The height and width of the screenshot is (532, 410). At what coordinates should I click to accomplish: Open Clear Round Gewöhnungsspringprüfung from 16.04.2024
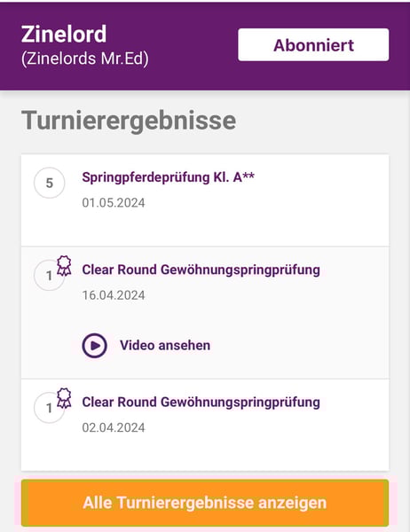click(x=201, y=270)
